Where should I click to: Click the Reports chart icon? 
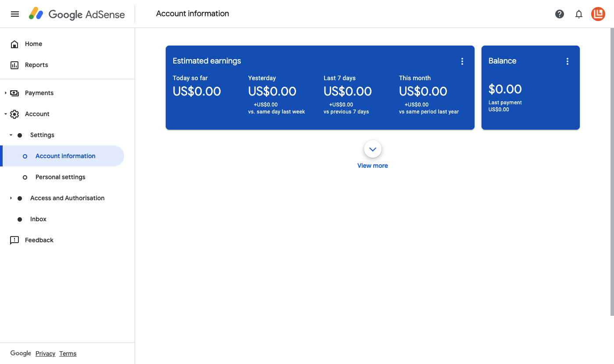(x=14, y=65)
